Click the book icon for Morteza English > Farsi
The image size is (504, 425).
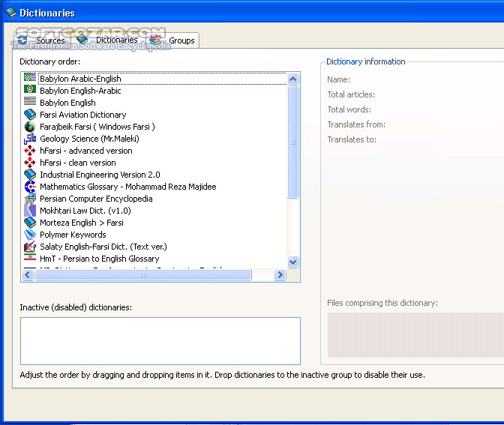pyautogui.click(x=30, y=223)
